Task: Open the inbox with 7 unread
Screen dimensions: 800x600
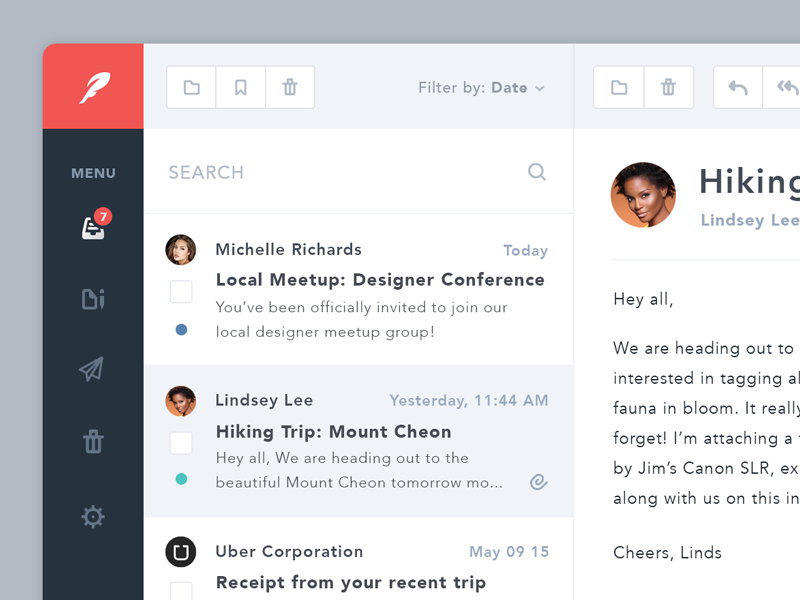Action: tap(93, 228)
